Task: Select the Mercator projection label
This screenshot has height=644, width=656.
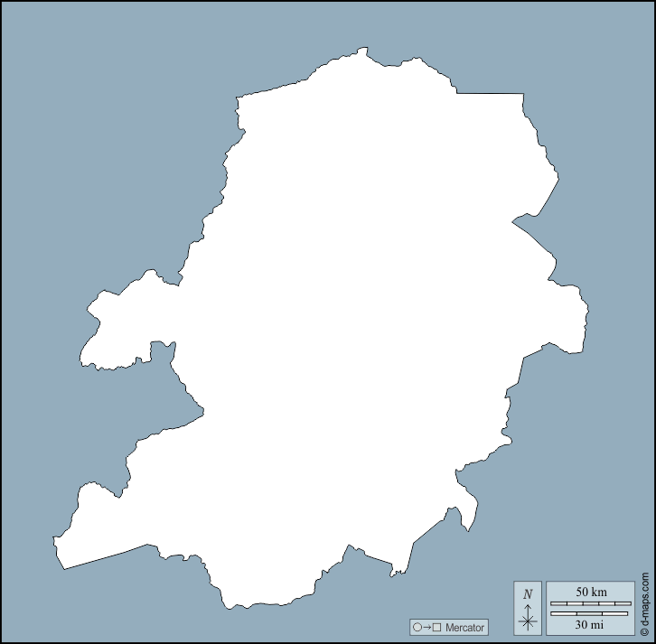Action: coord(464,627)
